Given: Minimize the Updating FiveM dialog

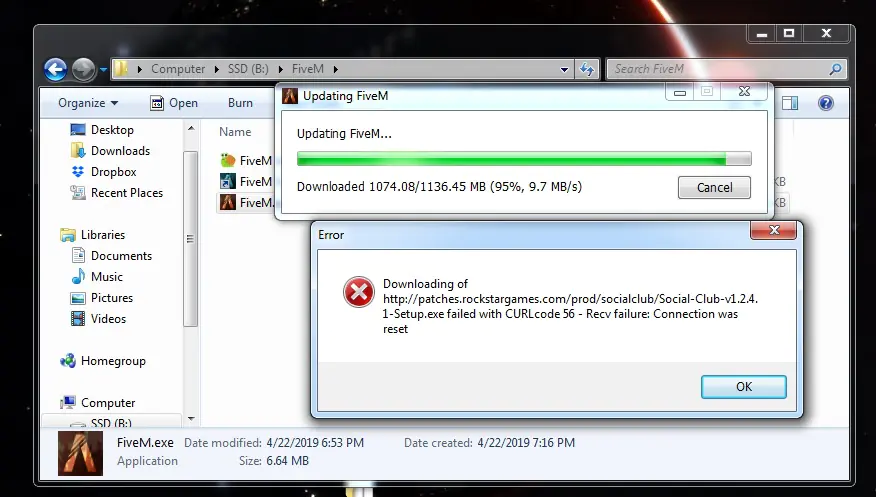Looking at the screenshot, I should (679, 92).
